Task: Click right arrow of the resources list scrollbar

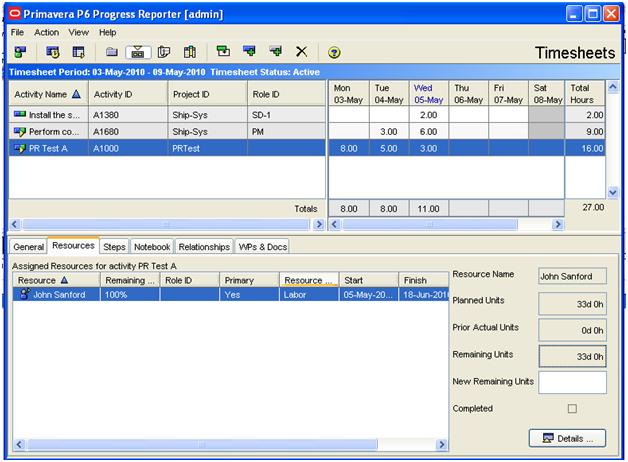Action: coord(441,444)
